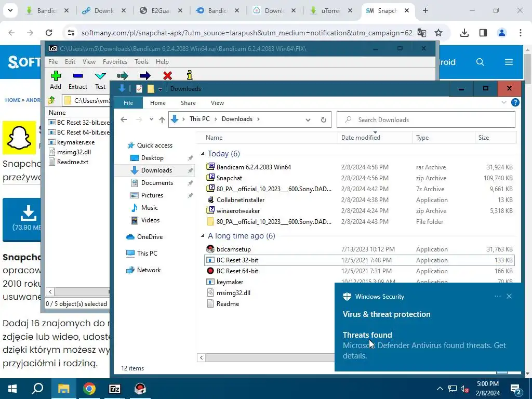Open 7-Zip Tools menu
The image size is (532, 399).
pyautogui.click(x=141, y=62)
